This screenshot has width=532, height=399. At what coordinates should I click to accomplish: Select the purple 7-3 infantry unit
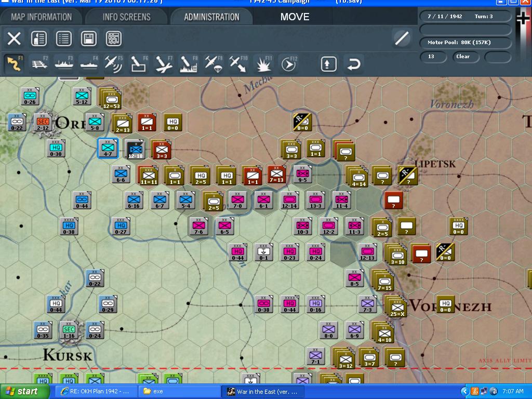pyautogui.click(x=367, y=304)
